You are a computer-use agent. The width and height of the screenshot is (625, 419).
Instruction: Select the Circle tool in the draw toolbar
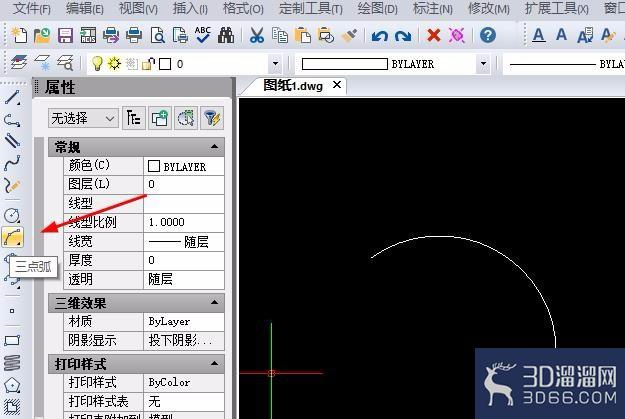[x=12, y=216]
